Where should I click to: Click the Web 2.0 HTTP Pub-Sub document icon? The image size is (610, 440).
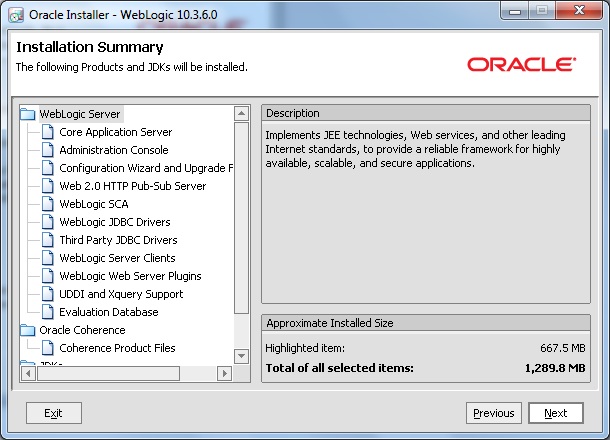pyautogui.click(x=47, y=186)
